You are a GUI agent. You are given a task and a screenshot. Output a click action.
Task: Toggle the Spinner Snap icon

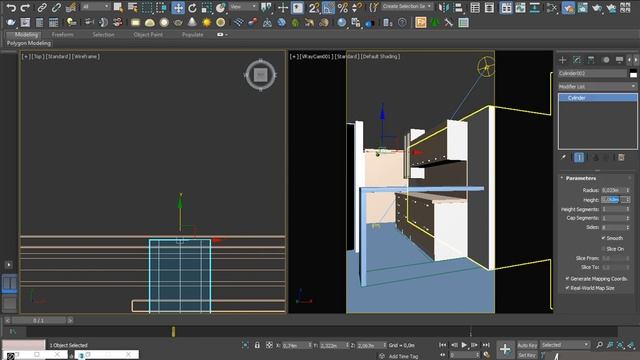coord(357,7)
